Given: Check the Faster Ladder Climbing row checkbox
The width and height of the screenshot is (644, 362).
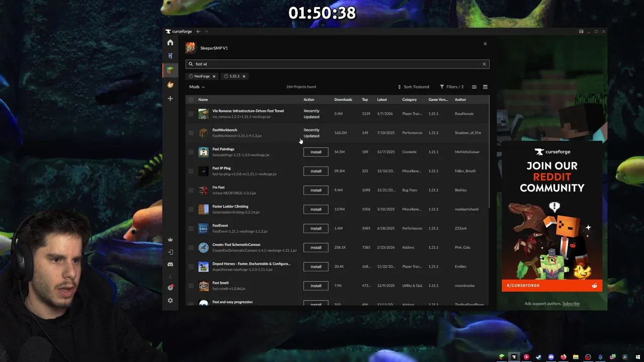Looking at the screenshot, I should point(191,209).
